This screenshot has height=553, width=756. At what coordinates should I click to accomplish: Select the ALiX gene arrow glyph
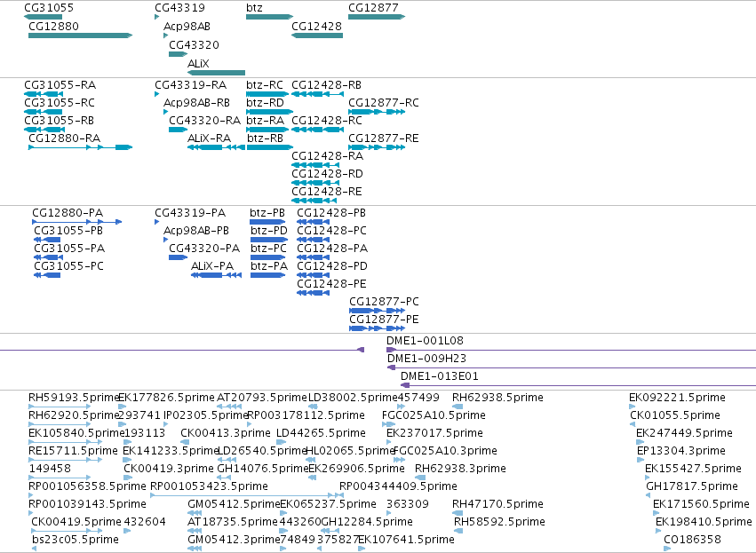click(217, 73)
